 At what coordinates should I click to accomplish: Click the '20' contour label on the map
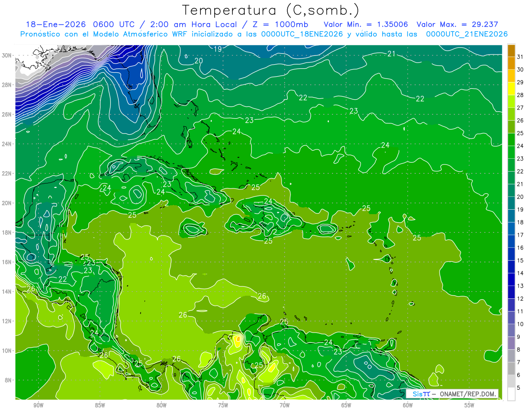coord(199,61)
